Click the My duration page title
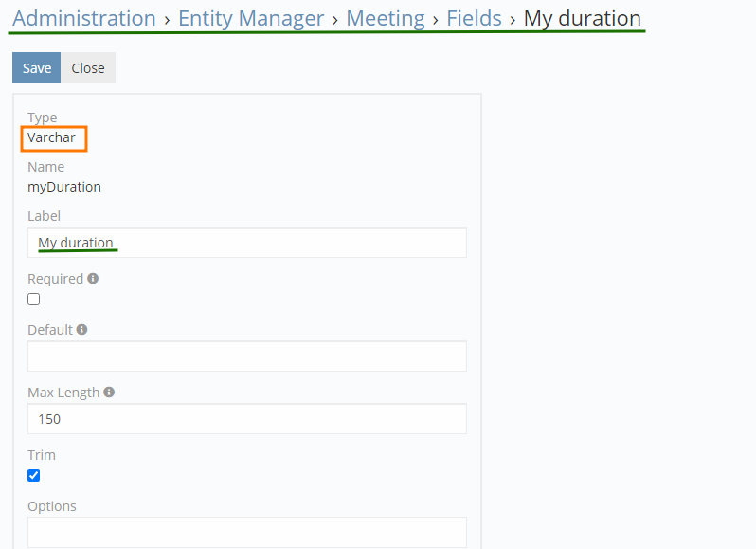The image size is (756, 549). (582, 18)
